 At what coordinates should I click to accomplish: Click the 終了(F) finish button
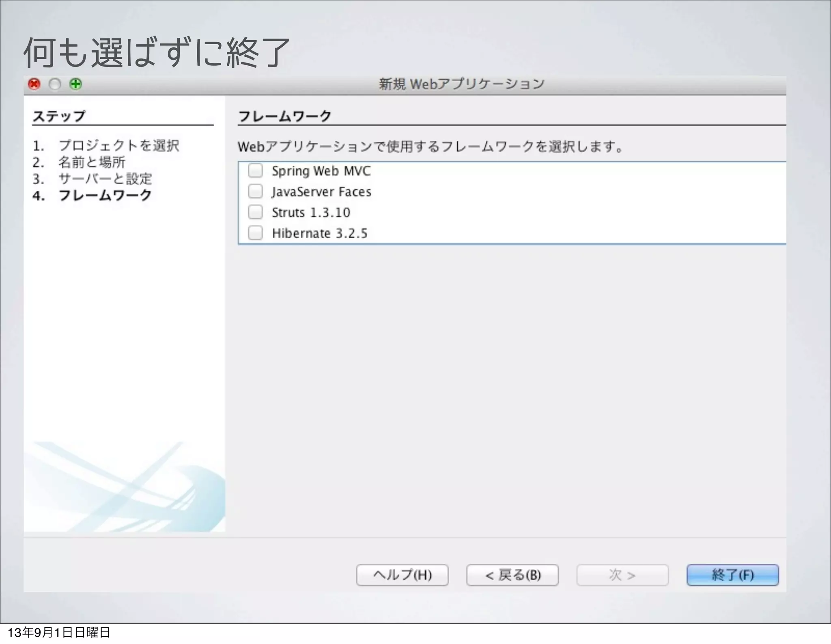click(732, 575)
